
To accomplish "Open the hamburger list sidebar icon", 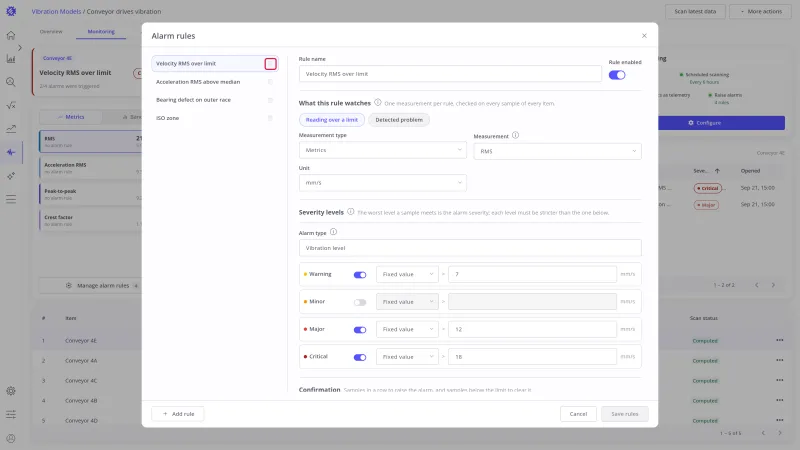I will 11,199.
